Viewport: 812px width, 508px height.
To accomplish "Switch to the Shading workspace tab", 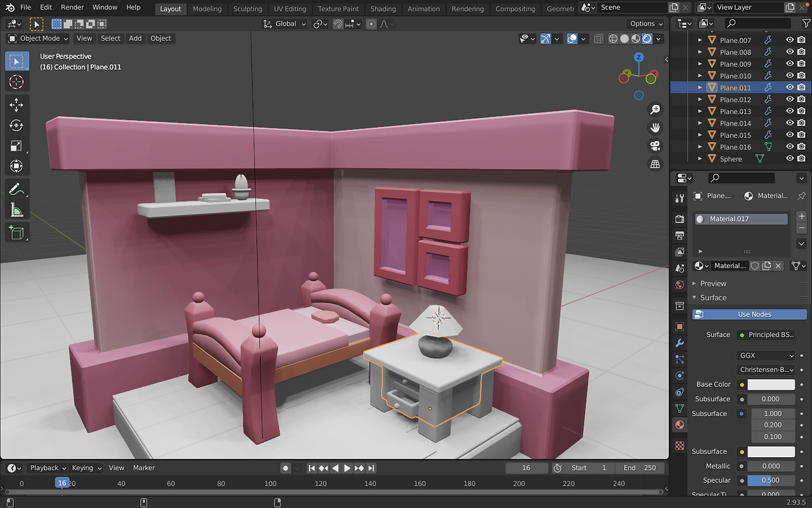I will (x=383, y=9).
